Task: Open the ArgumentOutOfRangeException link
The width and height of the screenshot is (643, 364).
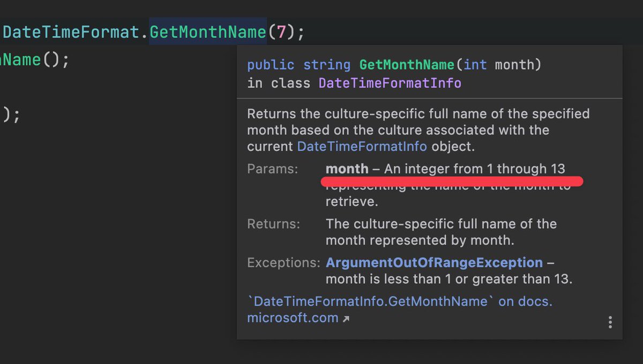Action: tap(434, 263)
